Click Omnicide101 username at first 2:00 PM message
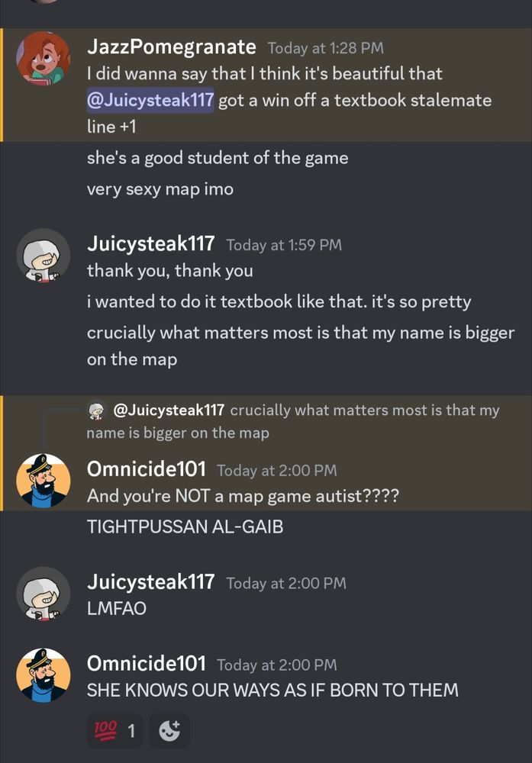 click(146, 469)
